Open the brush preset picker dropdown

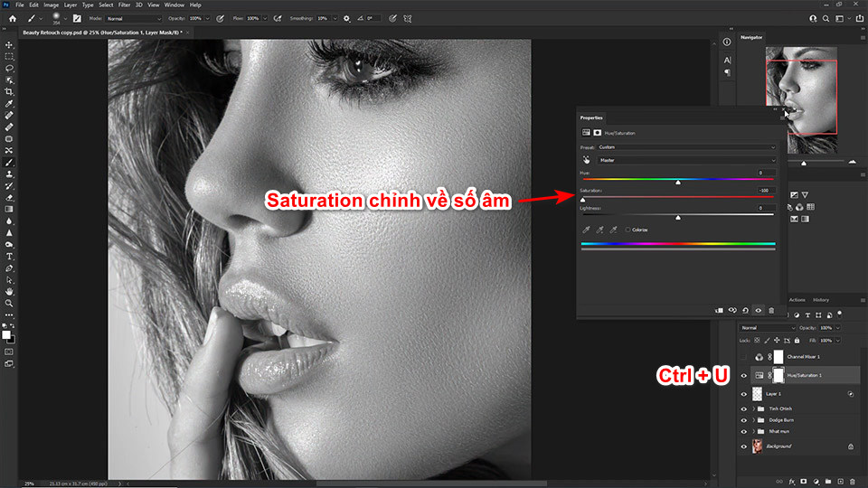[65, 18]
